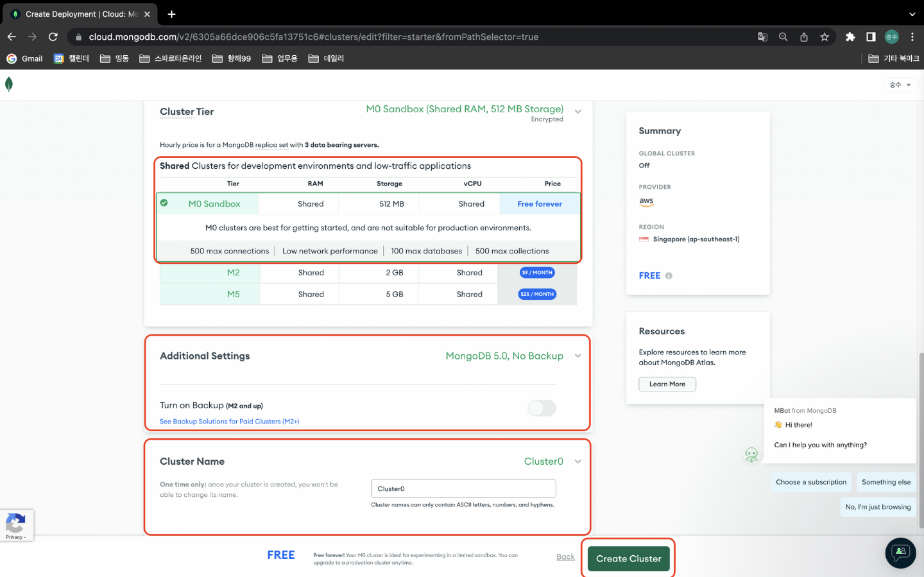Click the $9 / MONTH price badge
The image size is (924, 577).
[537, 273]
